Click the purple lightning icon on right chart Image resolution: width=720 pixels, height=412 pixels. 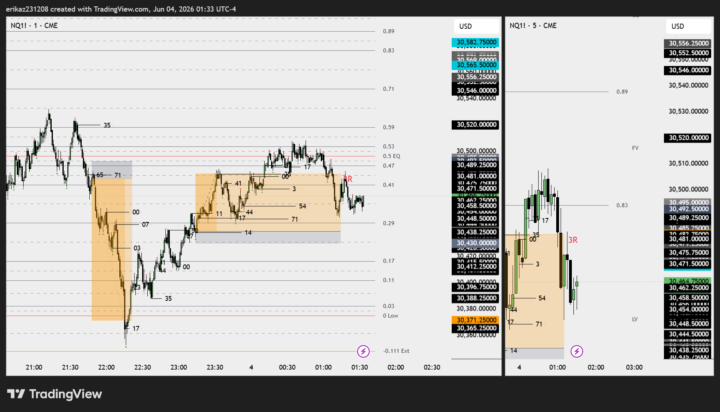(577, 351)
